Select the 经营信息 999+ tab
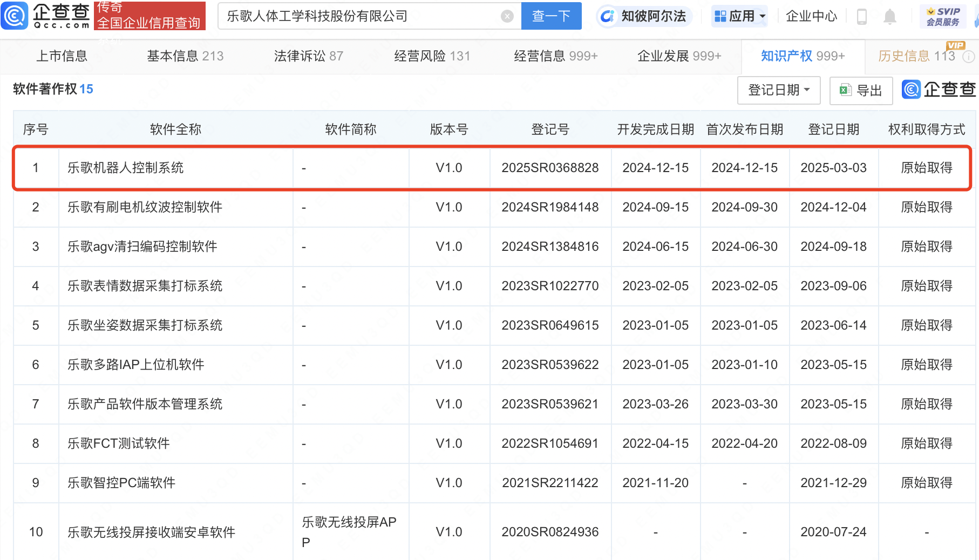 pyautogui.click(x=555, y=56)
